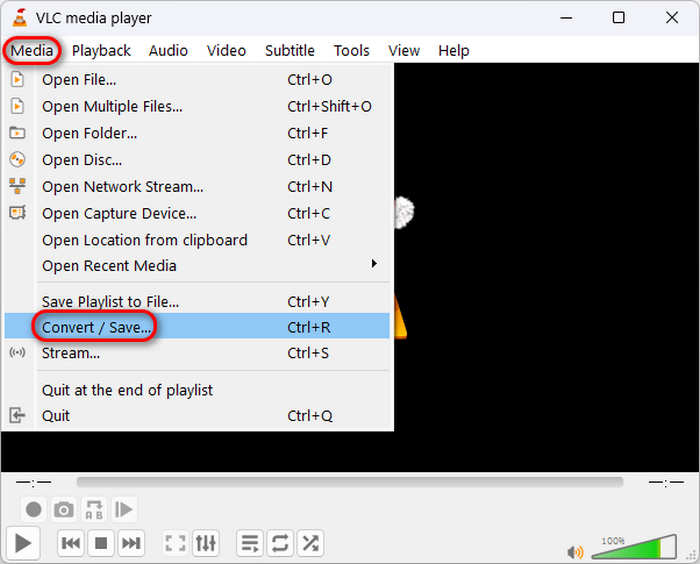Stop playback button
The image size is (700, 564).
(x=101, y=543)
